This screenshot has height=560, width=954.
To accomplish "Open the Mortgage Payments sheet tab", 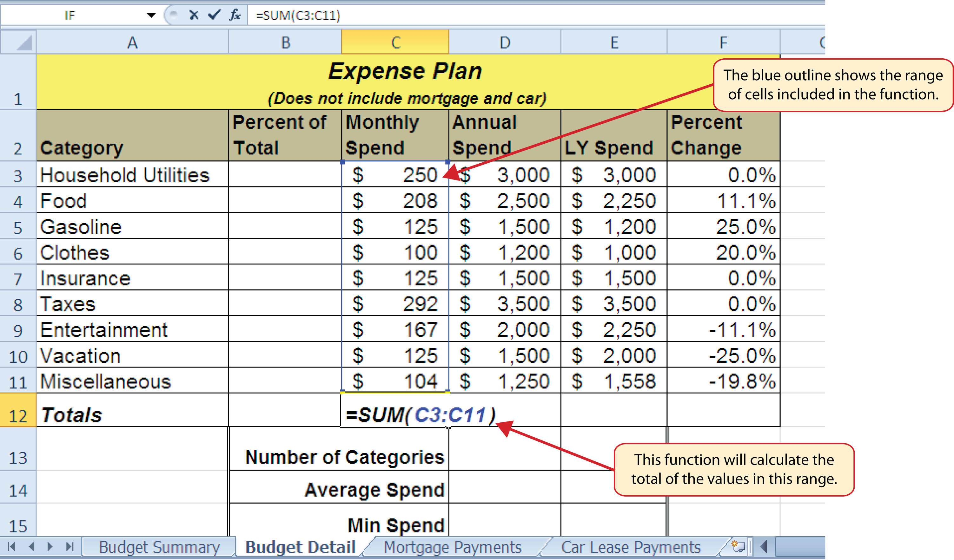I will [x=452, y=547].
